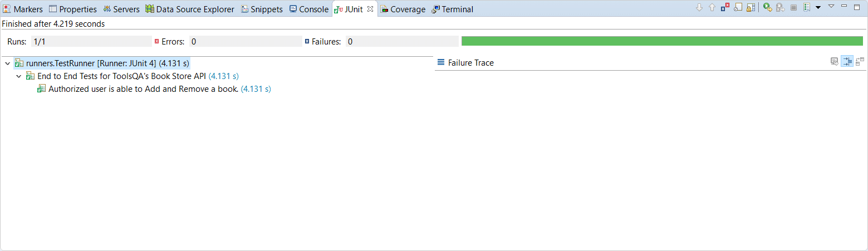Click Show Failures Only toolbar icon
This screenshot has height=251, width=868.
pyautogui.click(x=724, y=8)
